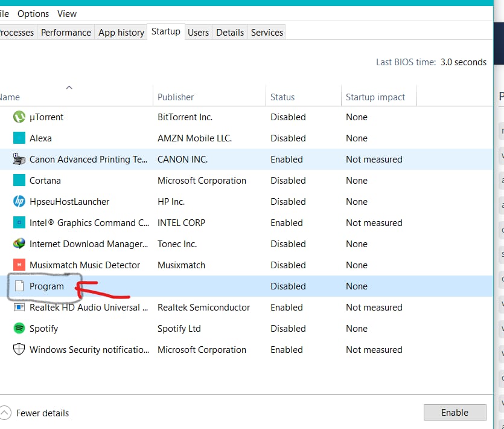Viewport: 504px width, 429px height.
Task: Click the Intel Graphics Command icon
Action: pyautogui.click(x=19, y=223)
